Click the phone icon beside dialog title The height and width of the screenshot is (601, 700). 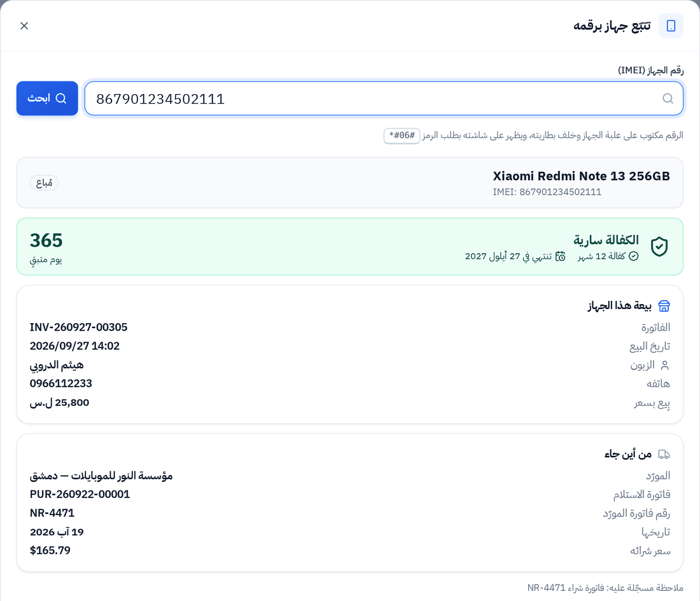click(x=671, y=26)
